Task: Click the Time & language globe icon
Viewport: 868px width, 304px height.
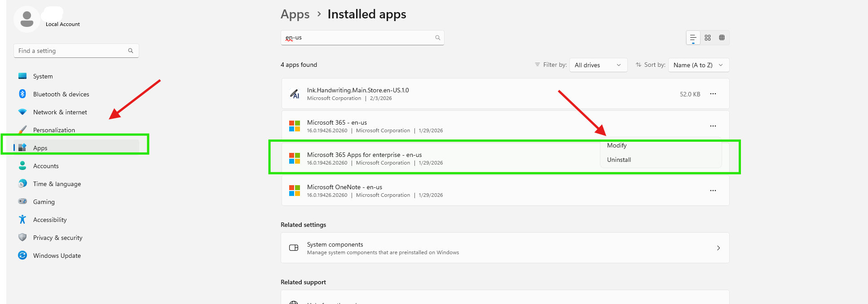Action: click(x=22, y=183)
